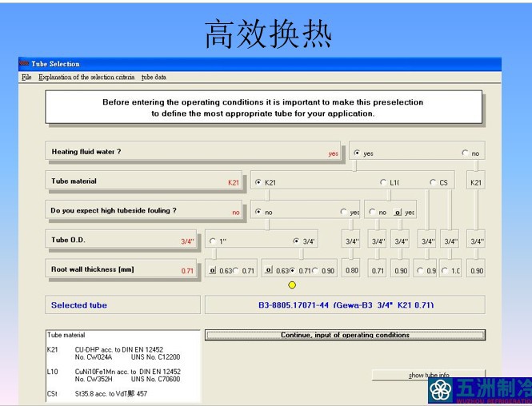The width and height of the screenshot is (532, 406).
Task: Click the UNS No. C12200 text
Action: click(x=156, y=357)
